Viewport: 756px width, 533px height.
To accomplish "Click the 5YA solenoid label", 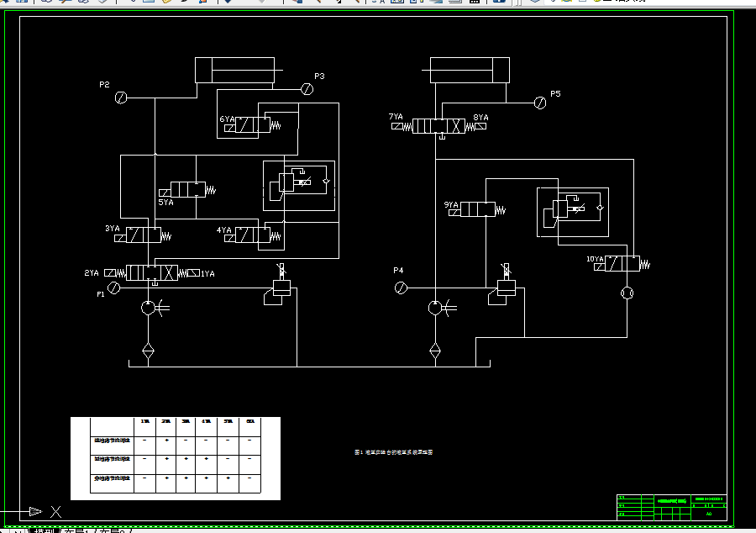I will click(x=165, y=202).
